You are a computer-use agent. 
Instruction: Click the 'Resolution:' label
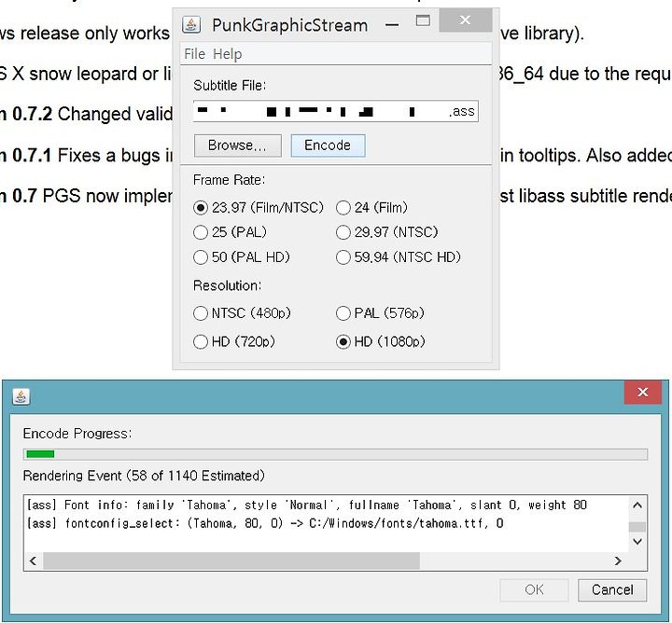[227, 285]
